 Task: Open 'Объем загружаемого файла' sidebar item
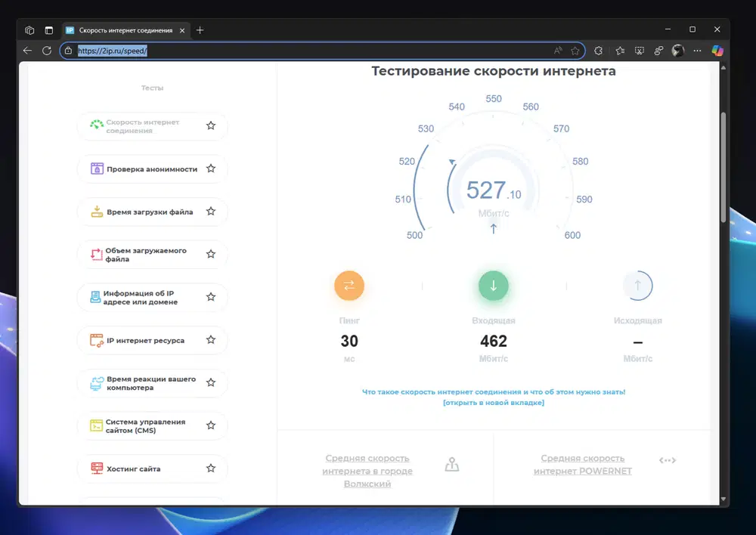152,255
